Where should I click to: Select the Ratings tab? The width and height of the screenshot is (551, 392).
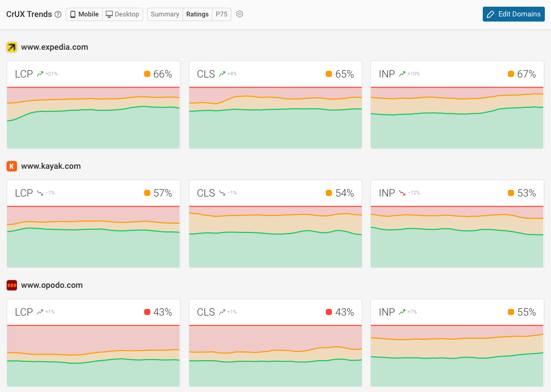pyautogui.click(x=197, y=14)
